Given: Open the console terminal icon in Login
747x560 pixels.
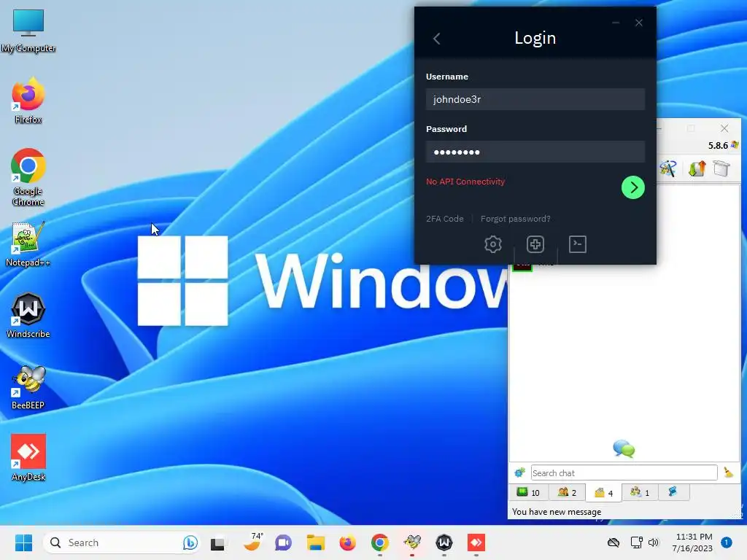Looking at the screenshot, I should 578,244.
